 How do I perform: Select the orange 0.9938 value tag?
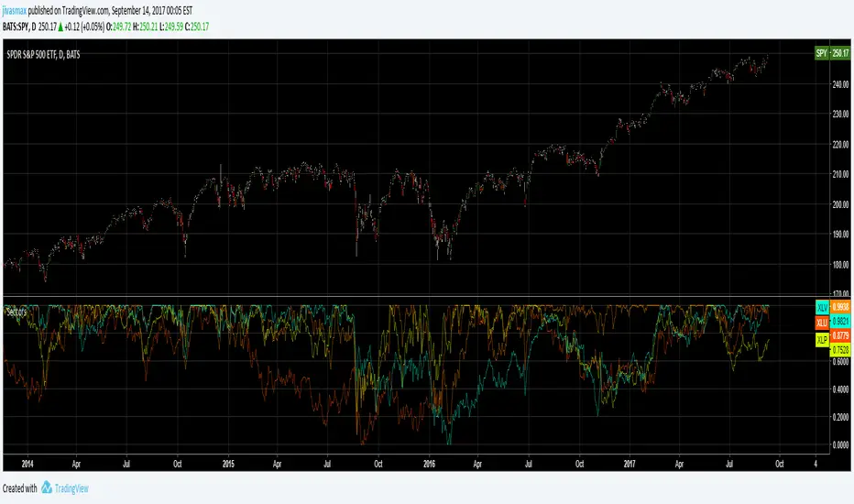pyautogui.click(x=840, y=307)
